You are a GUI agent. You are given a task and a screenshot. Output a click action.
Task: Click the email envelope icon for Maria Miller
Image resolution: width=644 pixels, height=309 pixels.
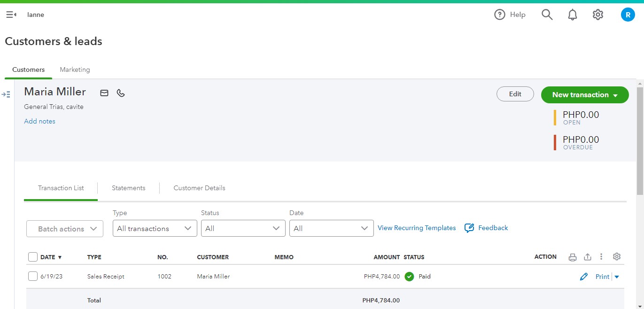tap(104, 93)
